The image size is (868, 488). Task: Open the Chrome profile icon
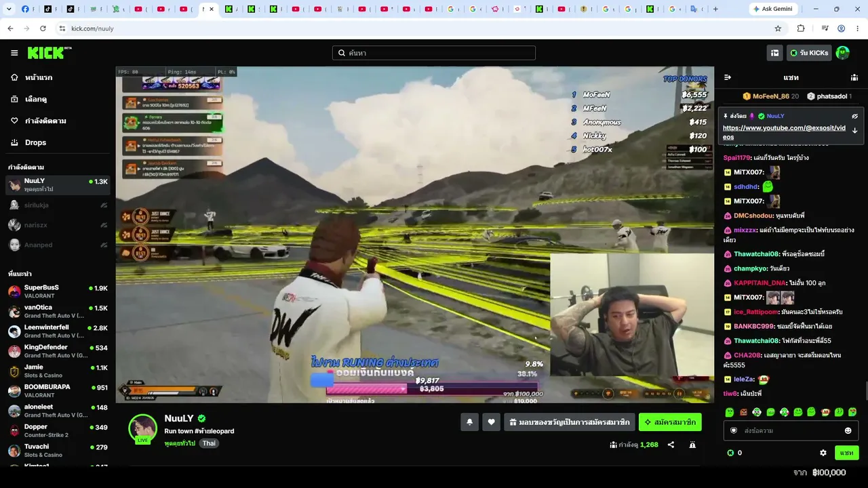[842, 28]
